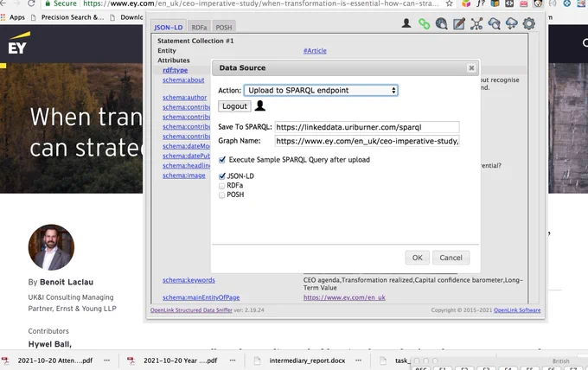Click Benoit Laclau author photo
Screen dimensions: 588x370
[51, 247]
